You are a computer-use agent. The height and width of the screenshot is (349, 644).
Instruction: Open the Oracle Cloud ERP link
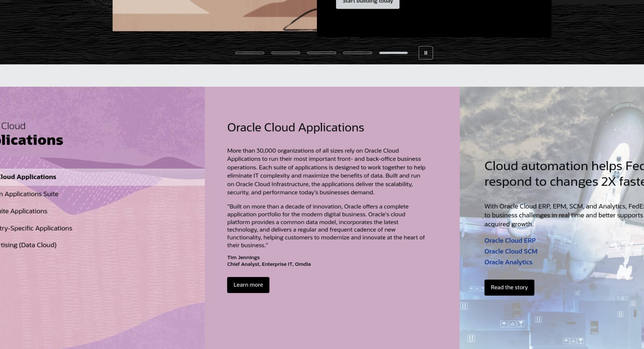click(510, 241)
